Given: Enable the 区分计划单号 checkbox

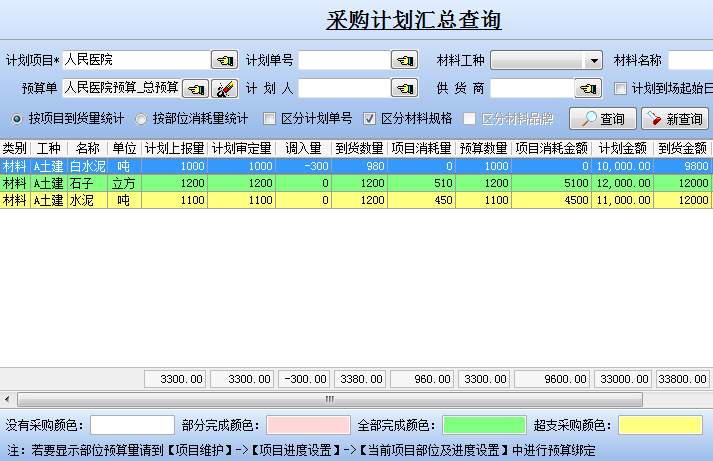Looking at the screenshot, I should tap(269, 119).
